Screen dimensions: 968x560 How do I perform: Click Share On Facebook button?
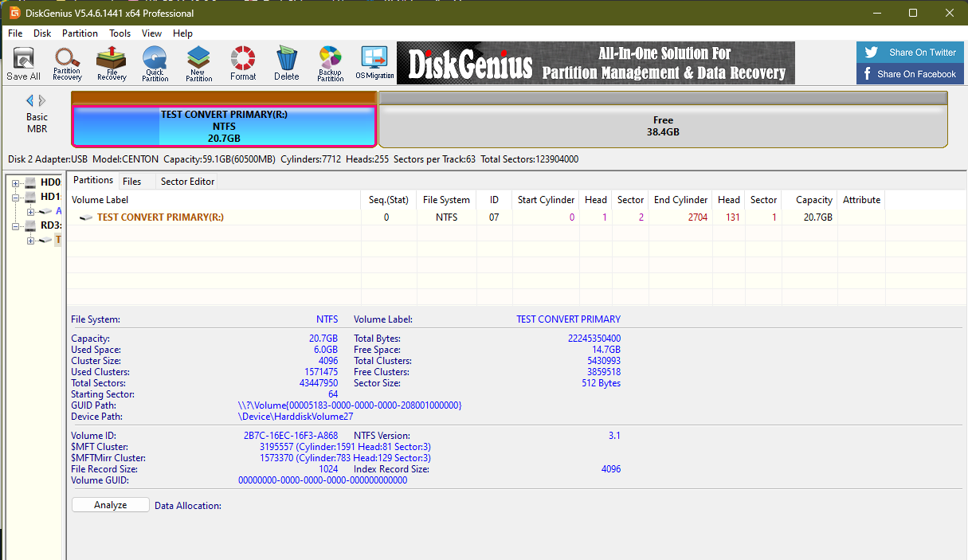tap(909, 74)
